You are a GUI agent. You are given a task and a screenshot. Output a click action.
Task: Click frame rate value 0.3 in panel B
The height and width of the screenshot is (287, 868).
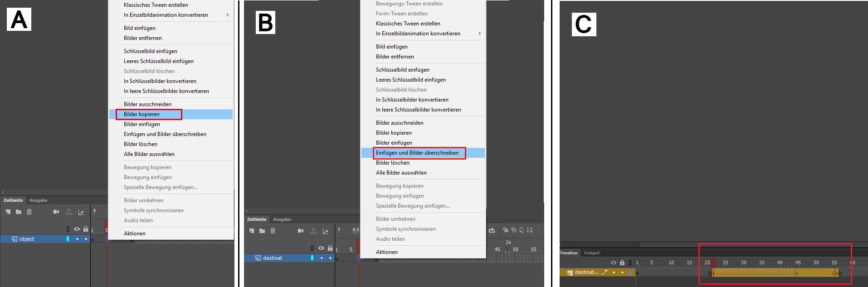[x=356, y=230]
